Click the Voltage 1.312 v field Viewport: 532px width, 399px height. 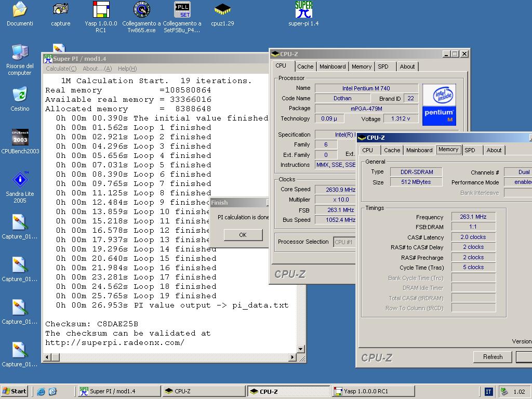point(401,118)
